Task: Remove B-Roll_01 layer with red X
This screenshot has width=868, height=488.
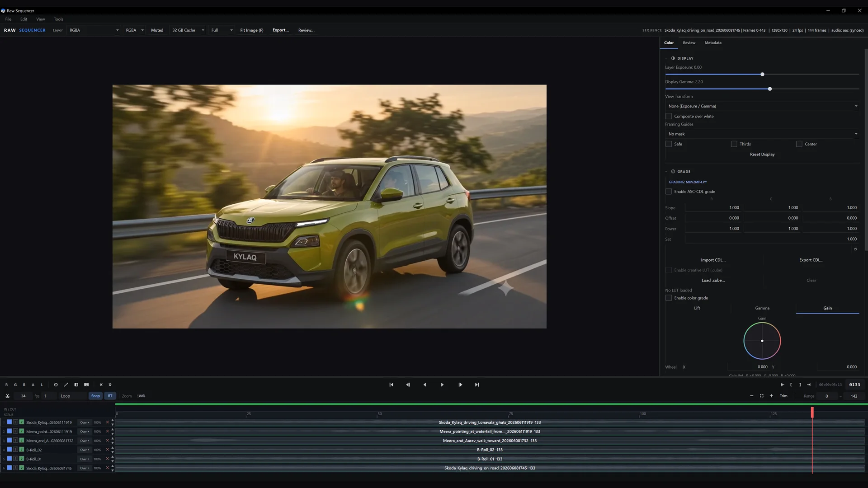Action: 107,459
